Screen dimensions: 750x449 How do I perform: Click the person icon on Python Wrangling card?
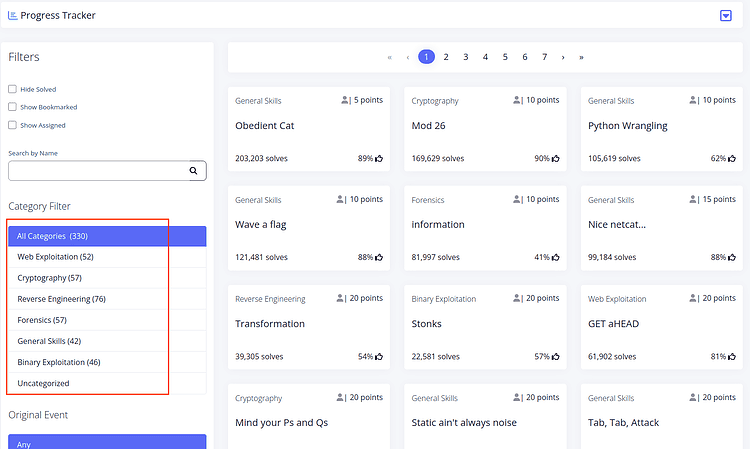[693, 100]
